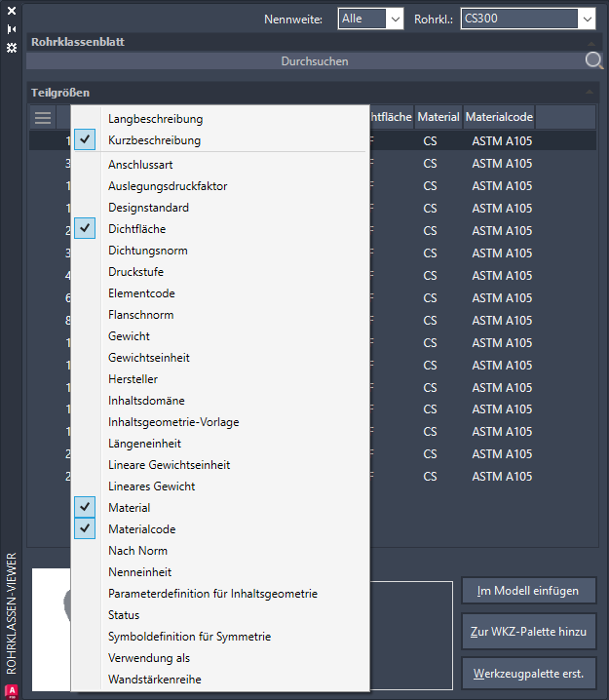Open the Rohrkl. CS300 dropdown
The image size is (609, 700).
pos(528,19)
